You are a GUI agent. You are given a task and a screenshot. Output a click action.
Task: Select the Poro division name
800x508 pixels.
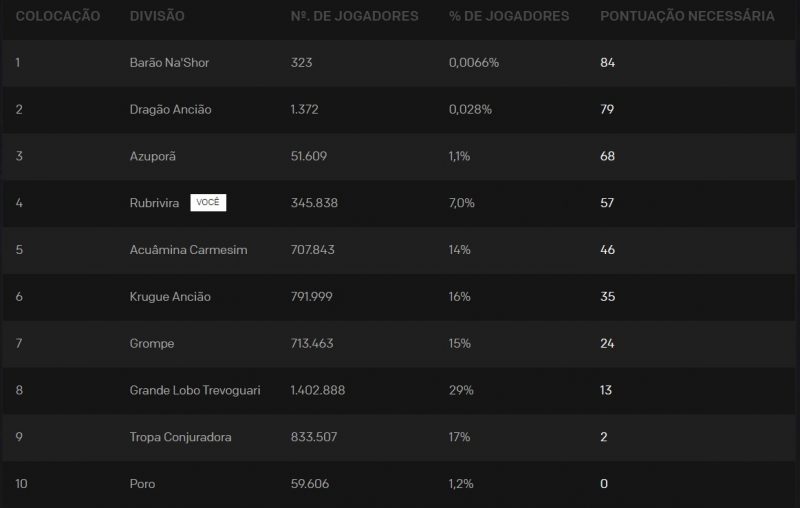pos(142,484)
